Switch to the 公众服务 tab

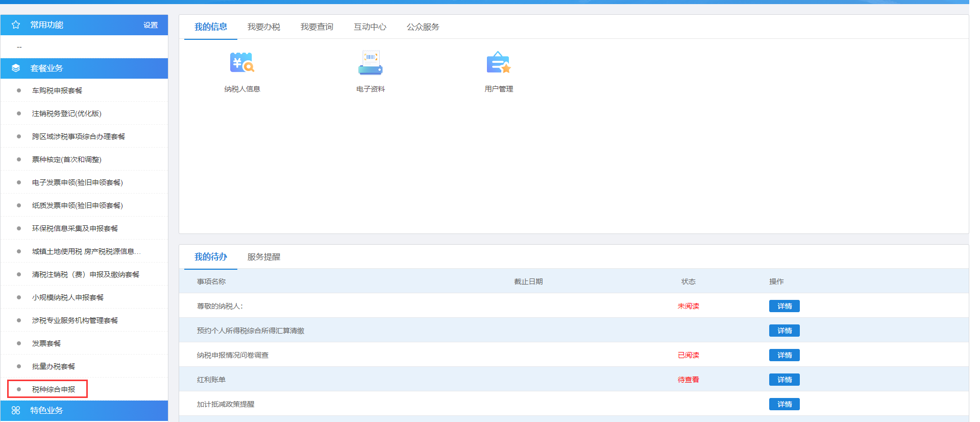click(x=423, y=27)
